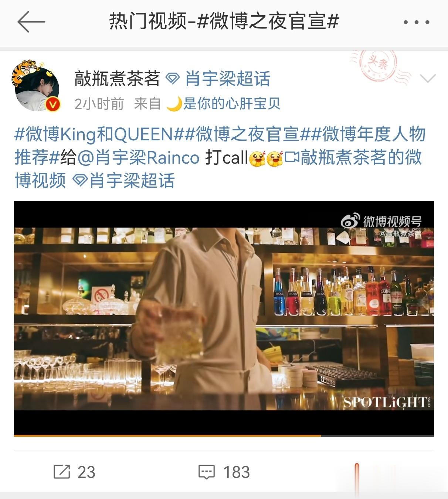Open mention @肖宇梁Rainco
Screen dimensions: 448x499
[139, 158]
